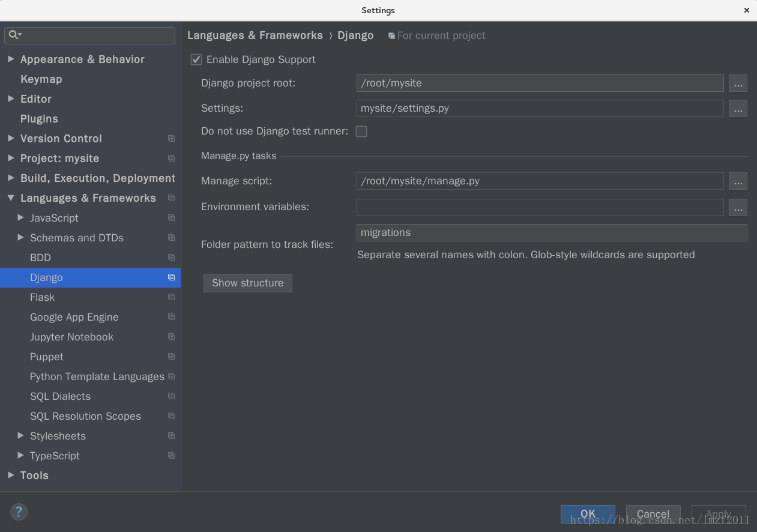
Task: Click into the Manage script field
Action: tap(540, 181)
